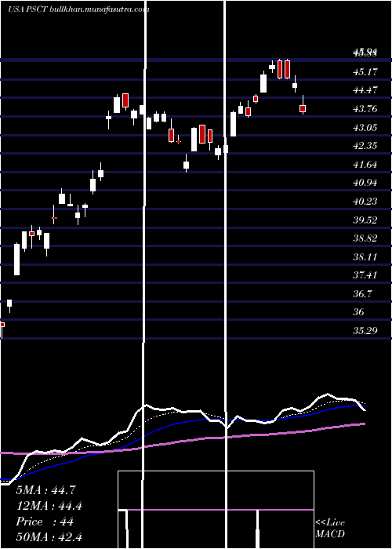Click the price label 39.52
The height and width of the screenshot is (549, 392).
point(365,220)
